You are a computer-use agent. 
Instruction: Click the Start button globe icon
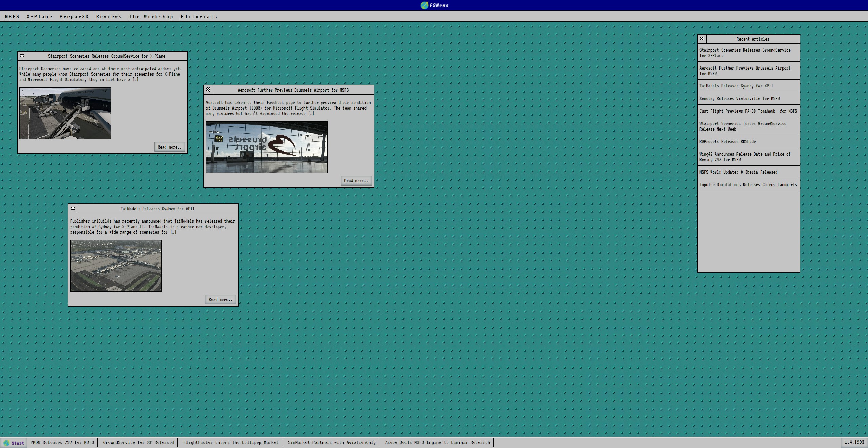click(6, 443)
